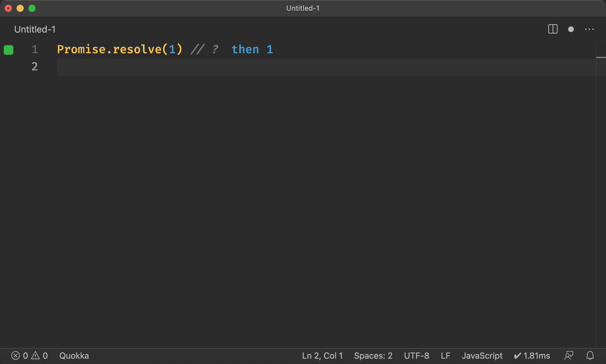Viewport: 606px width, 364px height.
Task: Expand the line ending LF selector
Action: (x=446, y=355)
